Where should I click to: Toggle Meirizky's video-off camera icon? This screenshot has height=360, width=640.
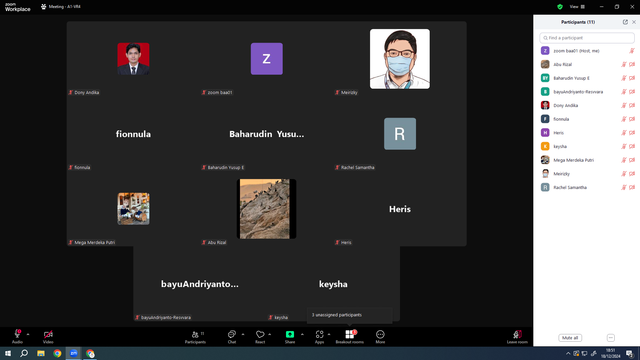point(632,173)
